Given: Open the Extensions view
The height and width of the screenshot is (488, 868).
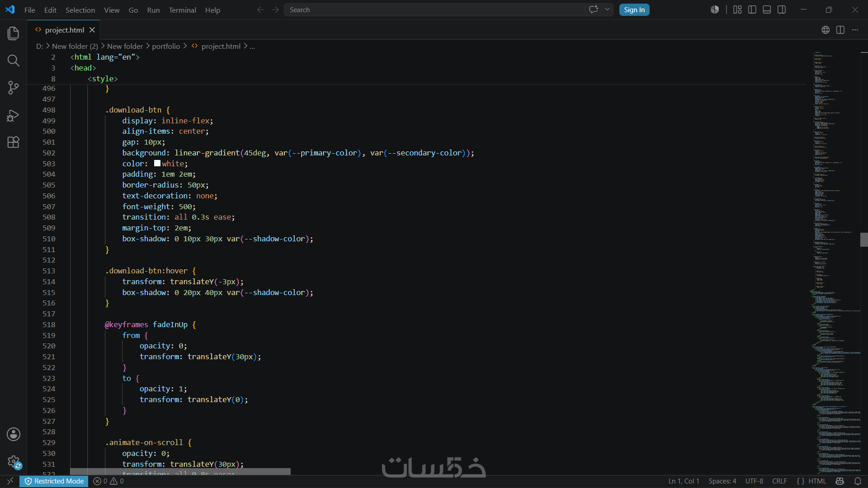Looking at the screenshot, I should 14,142.
